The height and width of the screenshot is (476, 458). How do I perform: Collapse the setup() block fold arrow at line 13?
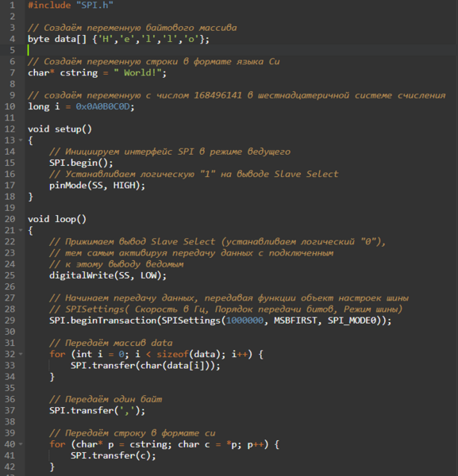click(21, 140)
